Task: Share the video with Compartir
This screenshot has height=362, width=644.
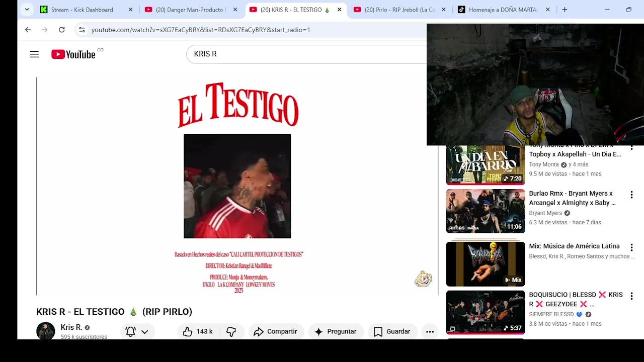Action: [x=276, y=331]
